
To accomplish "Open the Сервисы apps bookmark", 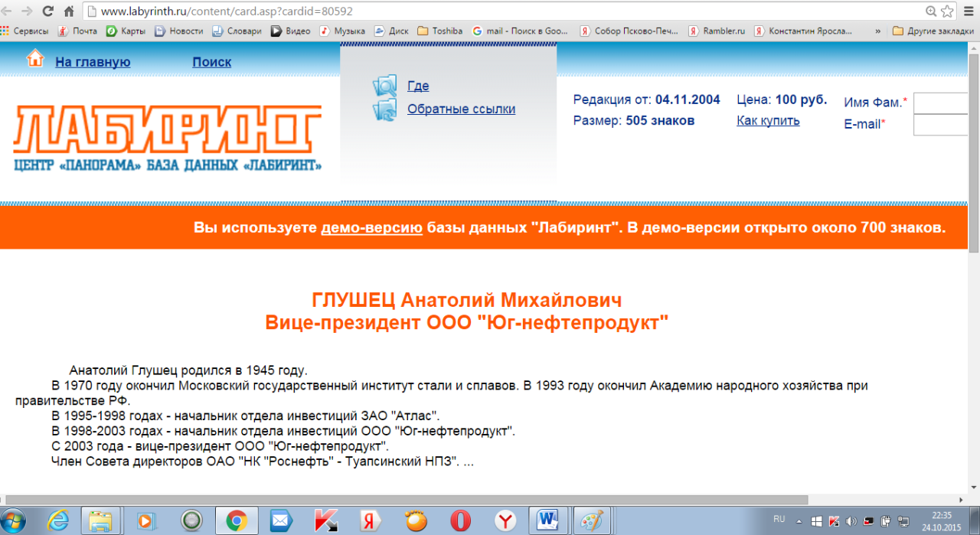I will point(24,31).
